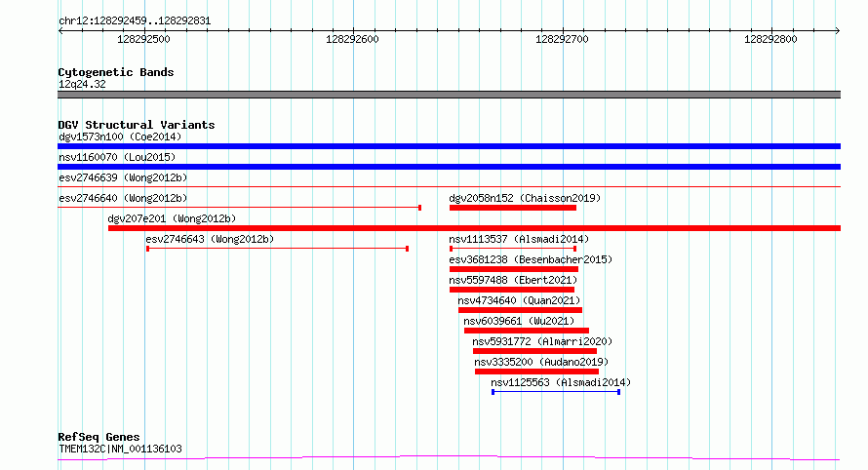Click ruler position 128292600
This screenshot has height=470, width=868.
coord(353,39)
